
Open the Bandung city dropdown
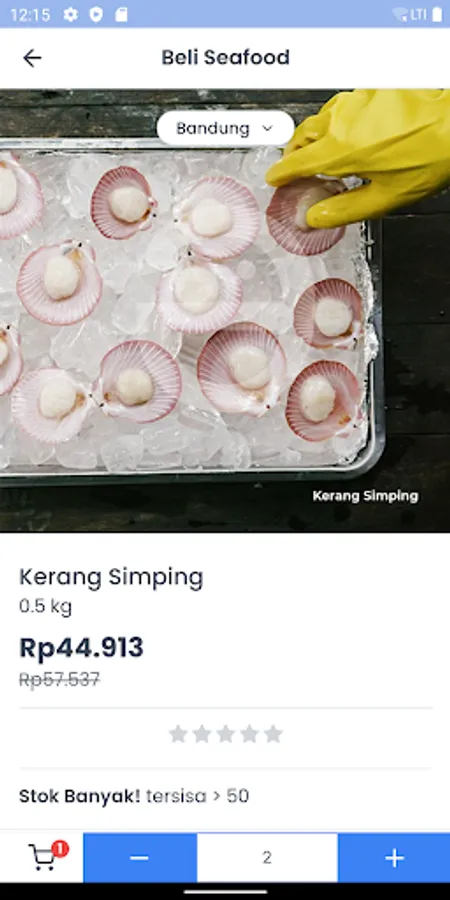click(x=225, y=128)
